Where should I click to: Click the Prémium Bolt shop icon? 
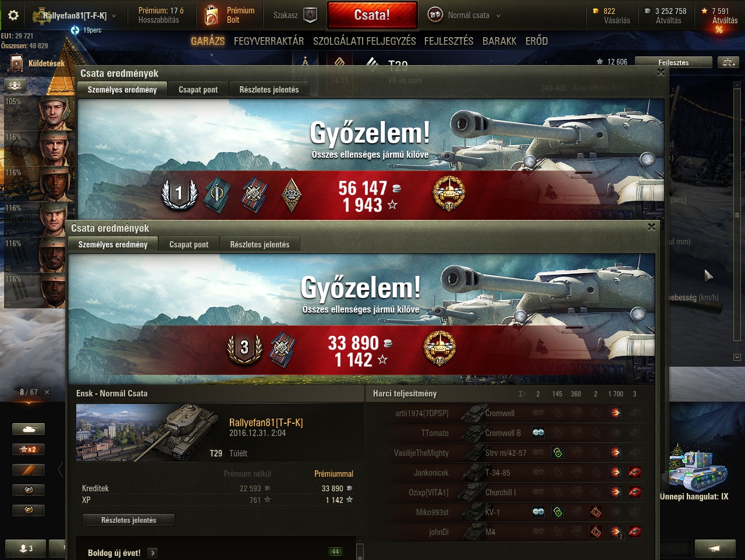coord(212,15)
